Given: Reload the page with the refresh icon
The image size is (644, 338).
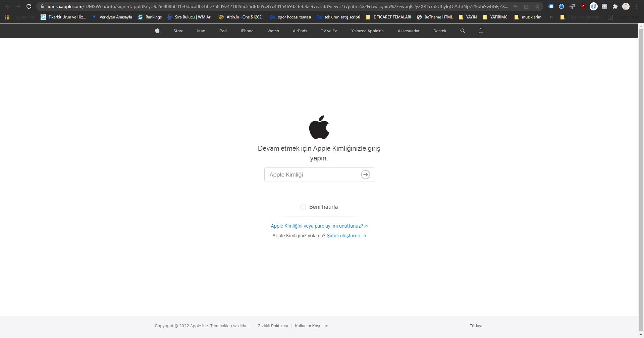Looking at the screenshot, I should [x=29, y=6].
